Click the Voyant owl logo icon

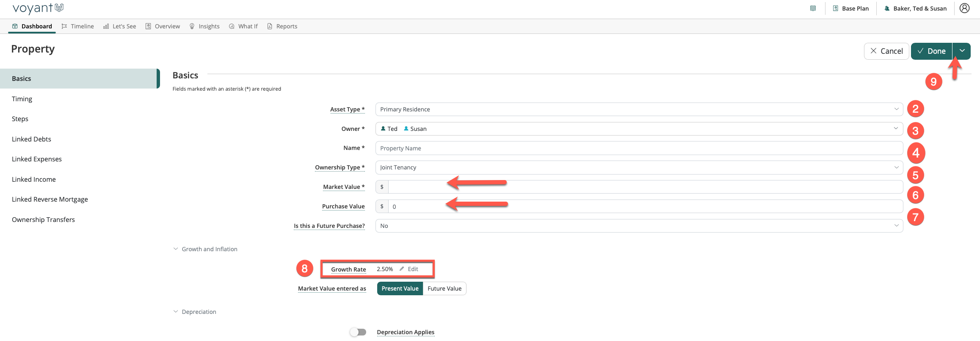tap(59, 8)
